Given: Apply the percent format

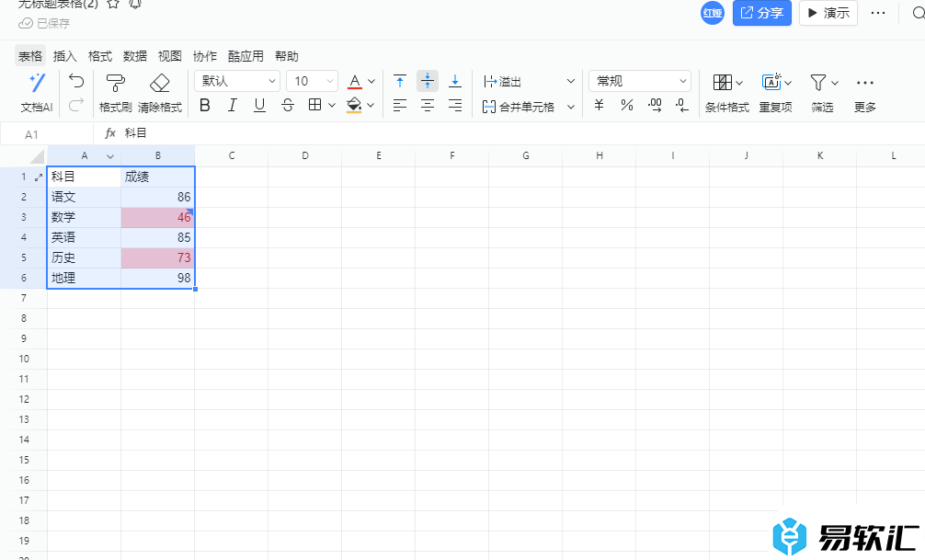Looking at the screenshot, I should pyautogui.click(x=626, y=106).
